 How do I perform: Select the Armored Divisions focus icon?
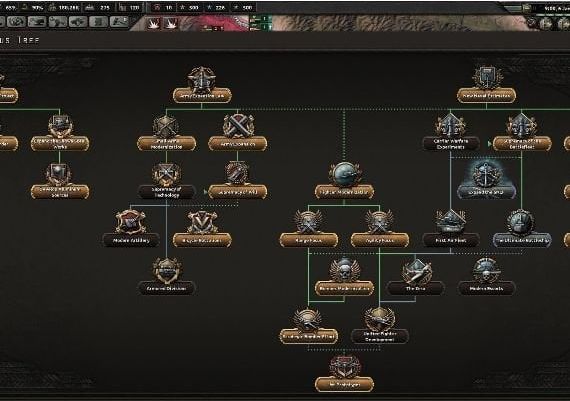point(167,270)
